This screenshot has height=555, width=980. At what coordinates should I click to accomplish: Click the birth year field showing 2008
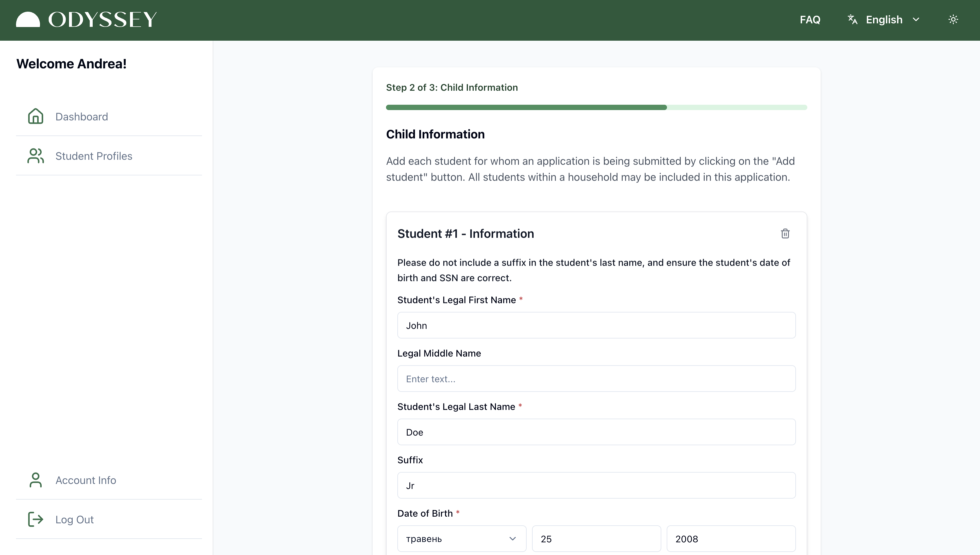pyautogui.click(x=731, y=539)
